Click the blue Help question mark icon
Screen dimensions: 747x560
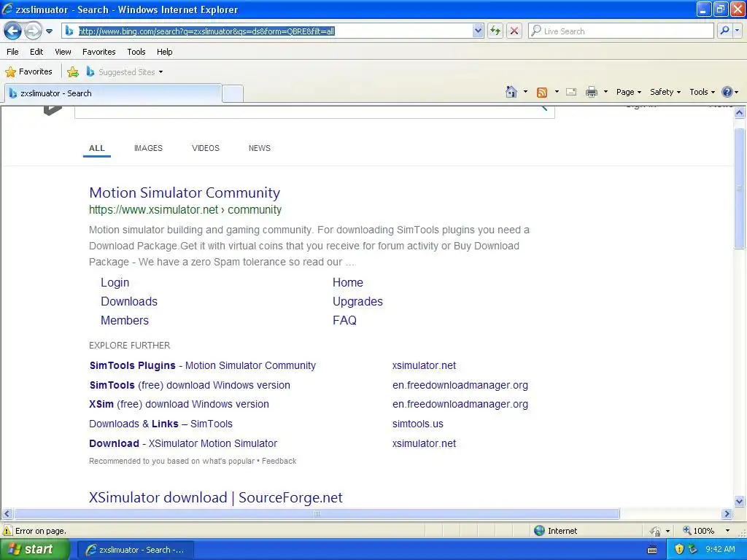point(727,92)
